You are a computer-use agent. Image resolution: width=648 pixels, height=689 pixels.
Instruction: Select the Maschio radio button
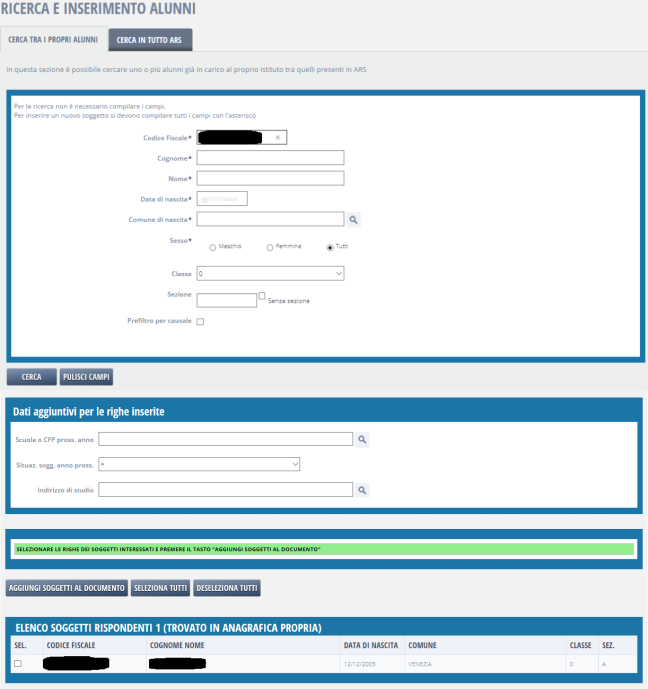(212, 247)
